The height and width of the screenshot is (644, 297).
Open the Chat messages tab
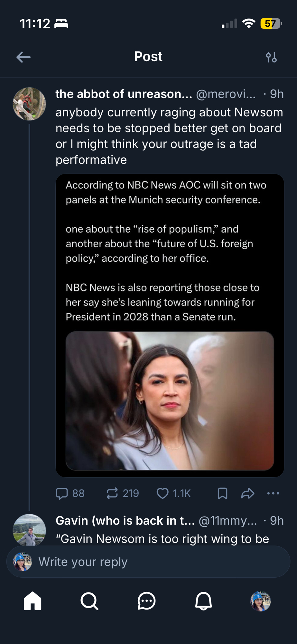[147, 601]
